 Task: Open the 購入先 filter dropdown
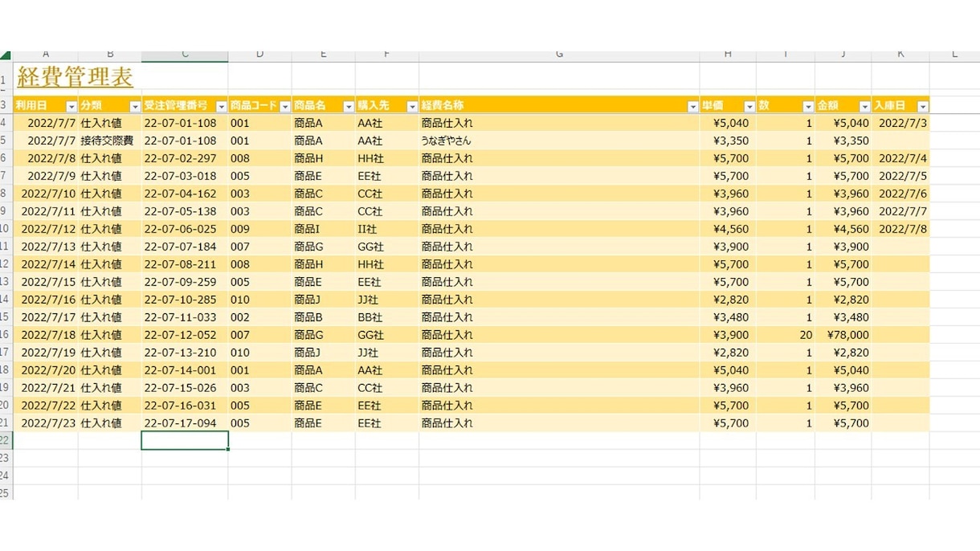click(x=412, y=107)
